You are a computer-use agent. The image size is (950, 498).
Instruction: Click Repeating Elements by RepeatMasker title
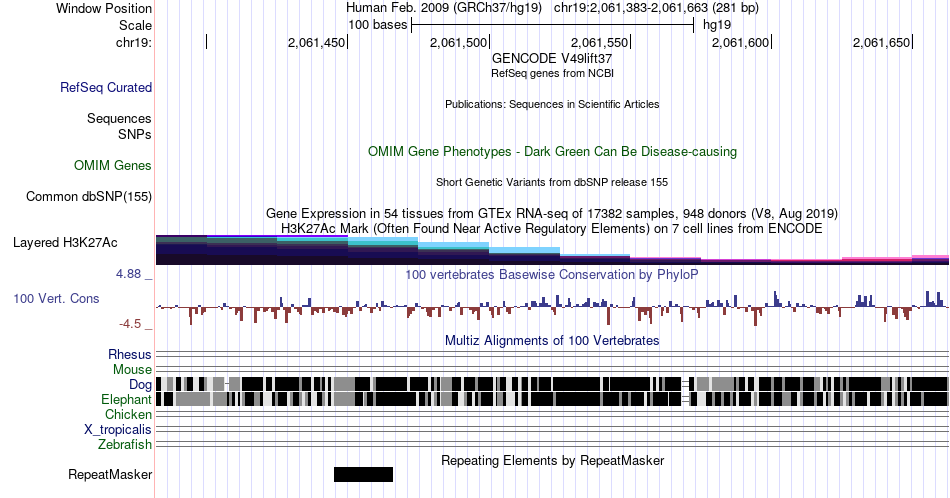(552, 460)
